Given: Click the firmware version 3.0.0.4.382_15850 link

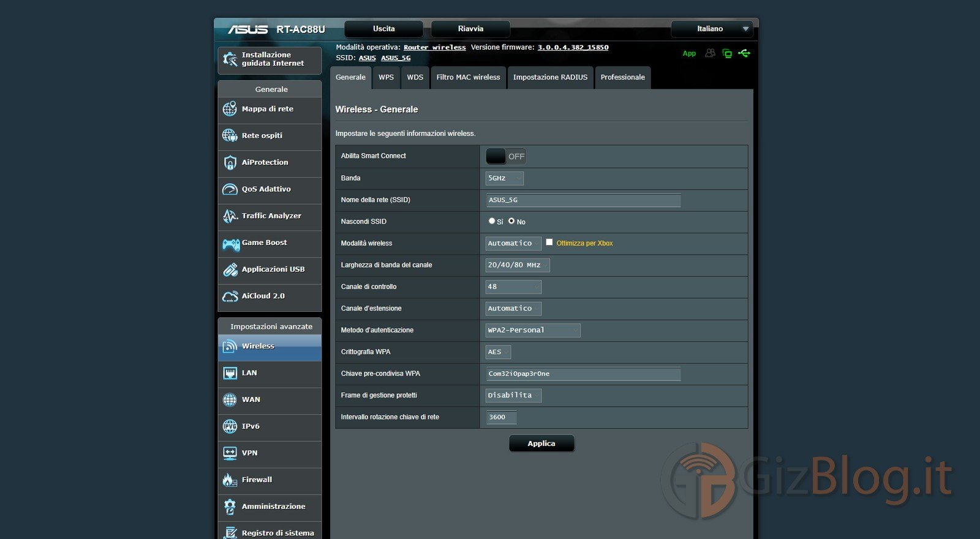Looking at the screenshot, I should tap(573, 47).
